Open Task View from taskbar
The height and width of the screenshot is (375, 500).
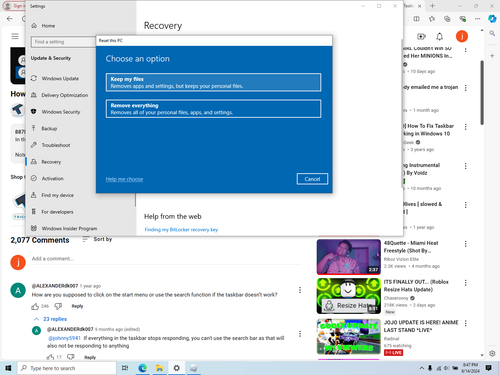125,368
